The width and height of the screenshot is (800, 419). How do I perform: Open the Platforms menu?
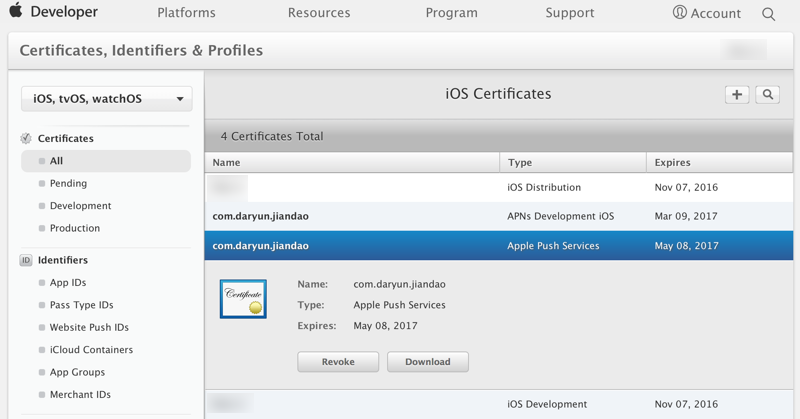186,13
